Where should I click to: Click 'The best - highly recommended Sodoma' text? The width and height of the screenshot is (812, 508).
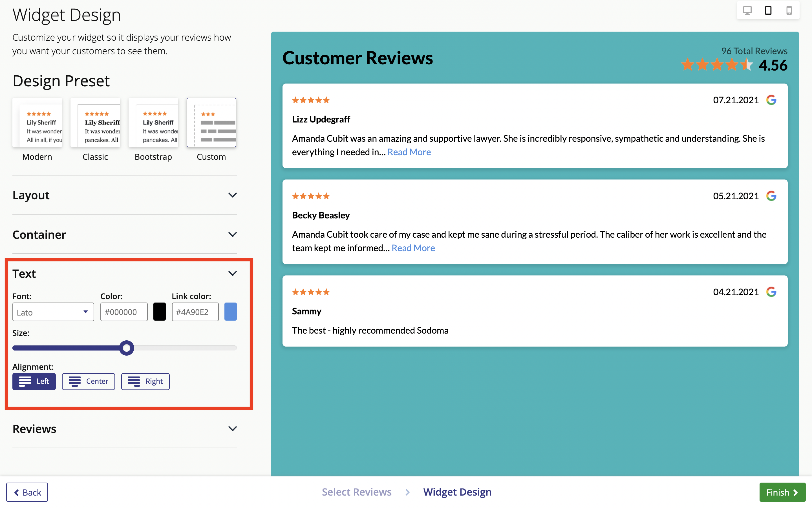click(370, 330)
